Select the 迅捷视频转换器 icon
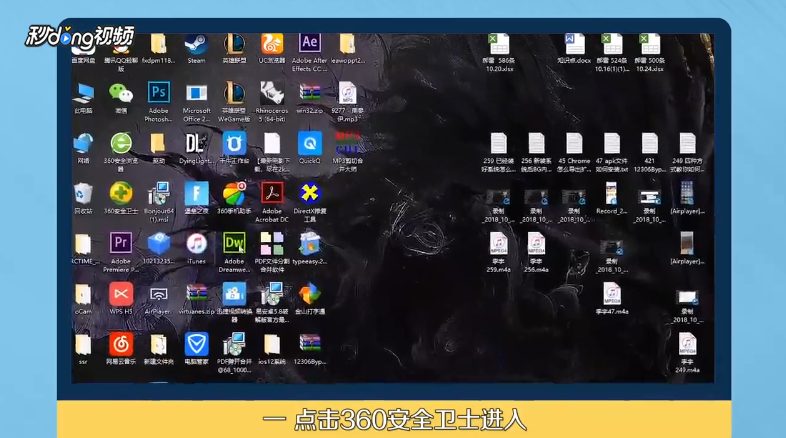Image resolution: width=786 pixels, height=438 pixels. click(234, 294)
